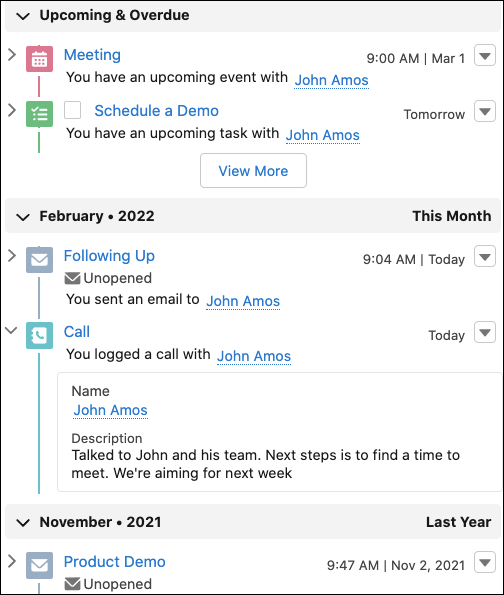Open the Meeting row actions dropdown
Screen dimensions: 504x595
pyautogui.click(x=485, y=55)
